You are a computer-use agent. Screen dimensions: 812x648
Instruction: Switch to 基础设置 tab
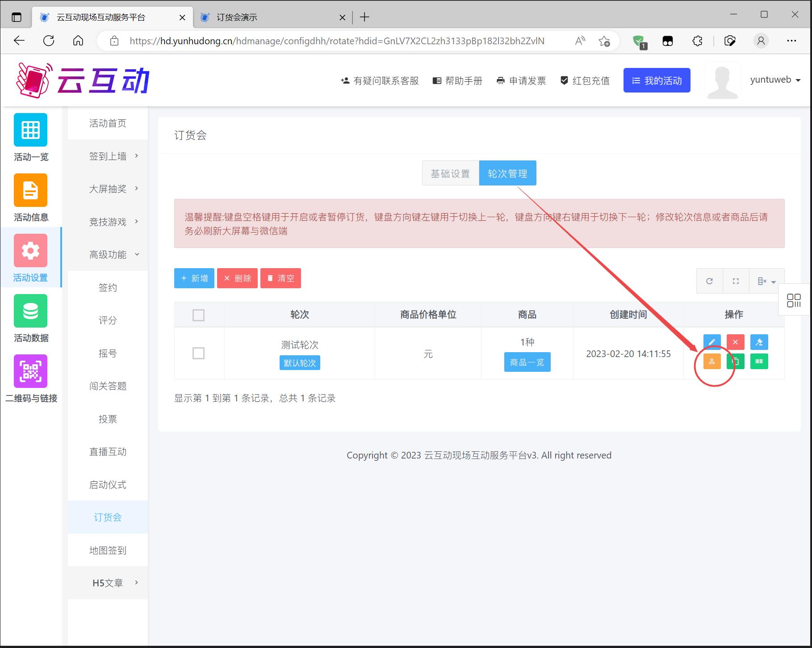(x=450, y=173)
